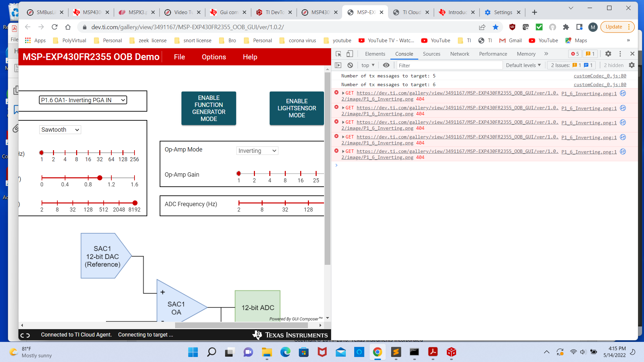The width and height of the screenshot is (644, 362).
Task: Bookmark this page with star icon
Action: 495,27
